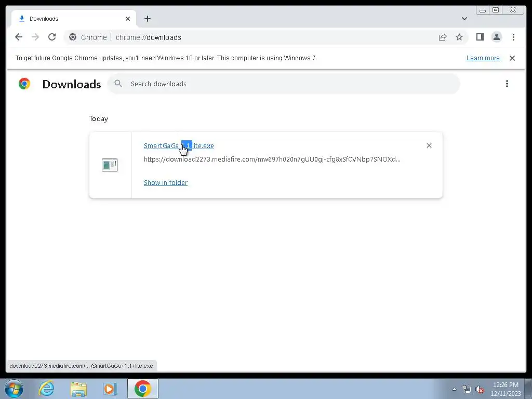Viewport: 532px width, 399px height.
Task: Bookmark this tab with the star icon
Action: (459, 37)
